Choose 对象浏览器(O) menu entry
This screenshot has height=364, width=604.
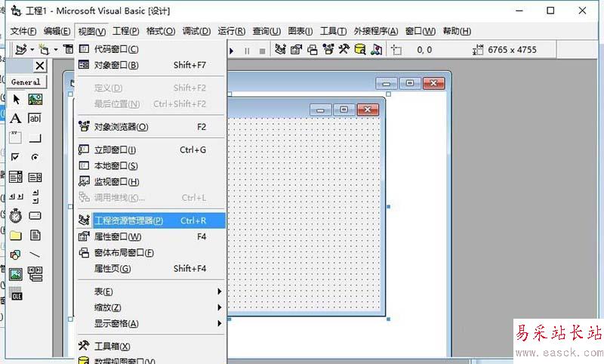click(151, 127)
